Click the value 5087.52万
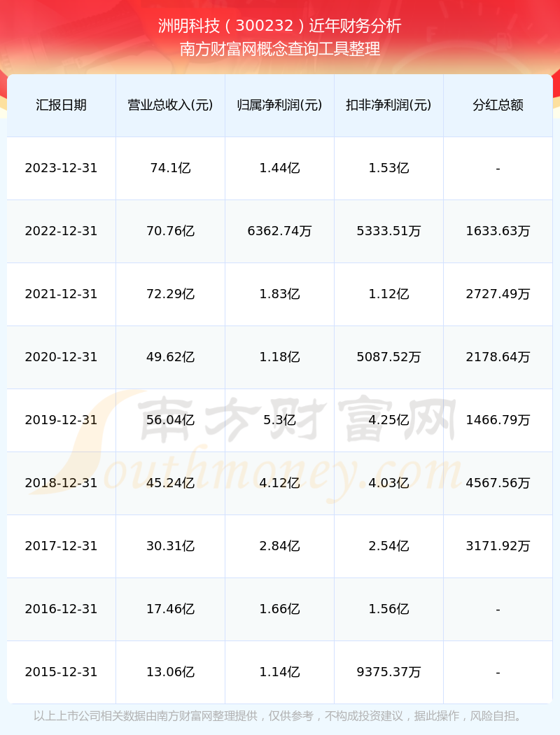The height and width of the screenshot is (735, 560). tap(389, 357)
